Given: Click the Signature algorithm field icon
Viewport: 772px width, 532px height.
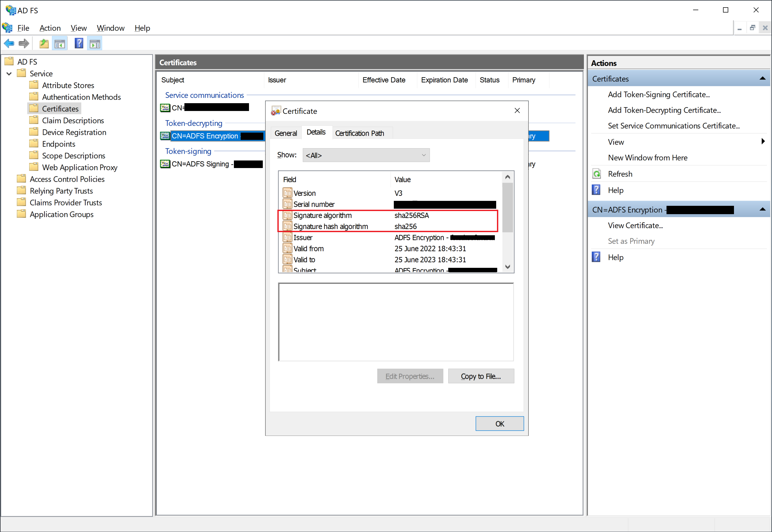Looking at the screenshot, I should [287, 215].
